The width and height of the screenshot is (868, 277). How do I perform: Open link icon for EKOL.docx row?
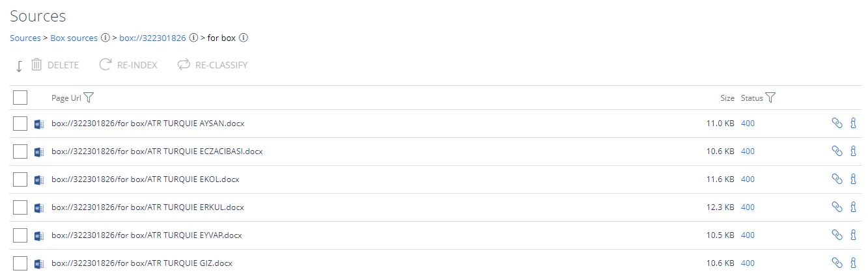click(x=837, y=179)
